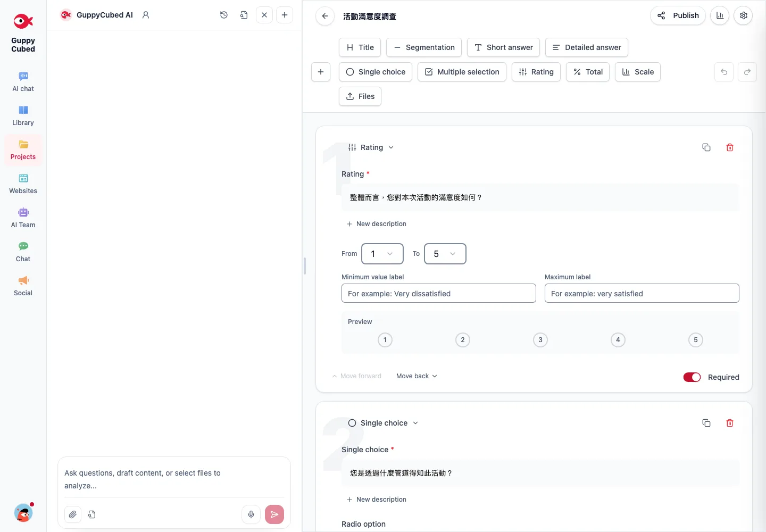Attach a file with the paperclip

(73, 514)
